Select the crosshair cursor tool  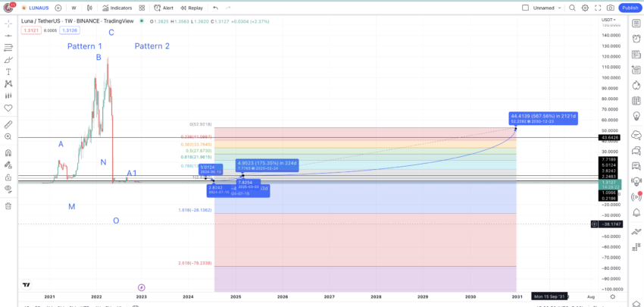click(x=8, y=23)
